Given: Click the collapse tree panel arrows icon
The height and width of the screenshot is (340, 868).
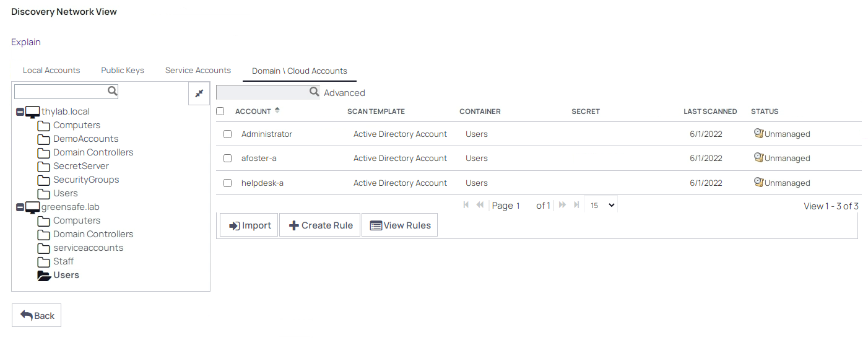Looking at the screenshot, I should [199, 93].
